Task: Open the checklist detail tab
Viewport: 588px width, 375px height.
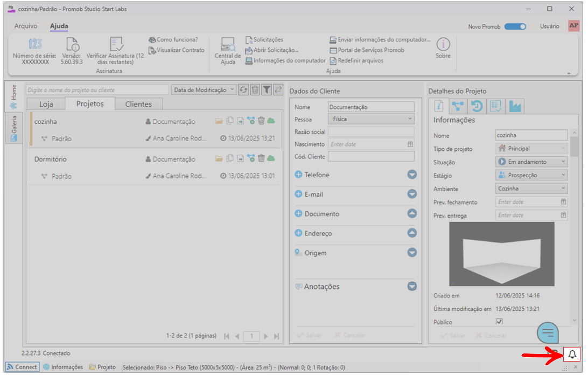Action: point(496,106)
